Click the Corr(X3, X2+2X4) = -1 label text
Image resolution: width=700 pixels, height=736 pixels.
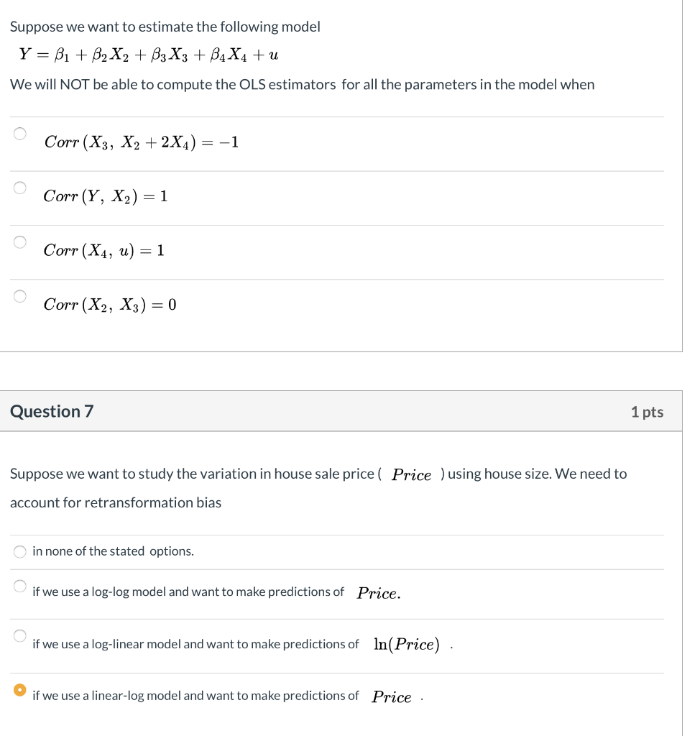[141, 142]
